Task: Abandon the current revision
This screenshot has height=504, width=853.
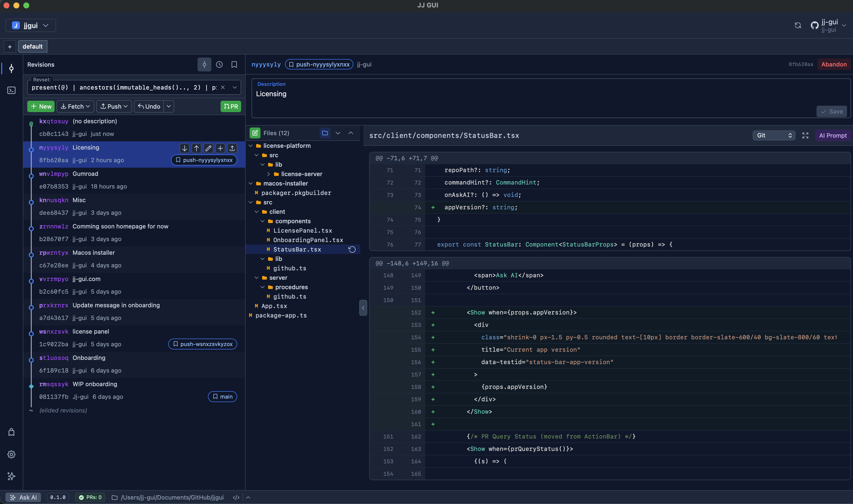Action: point(834,64)
